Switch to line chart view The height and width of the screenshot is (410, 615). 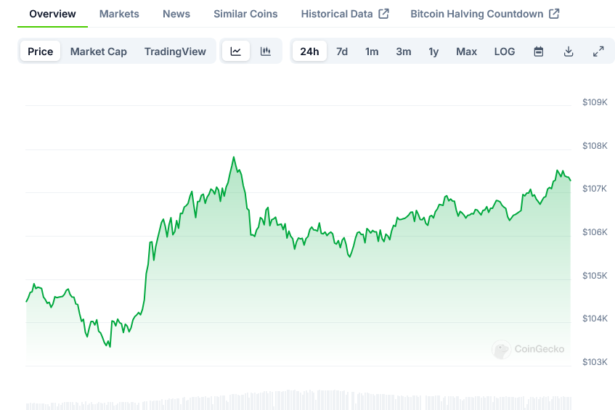pyautogui.click(x=235, y=52)
